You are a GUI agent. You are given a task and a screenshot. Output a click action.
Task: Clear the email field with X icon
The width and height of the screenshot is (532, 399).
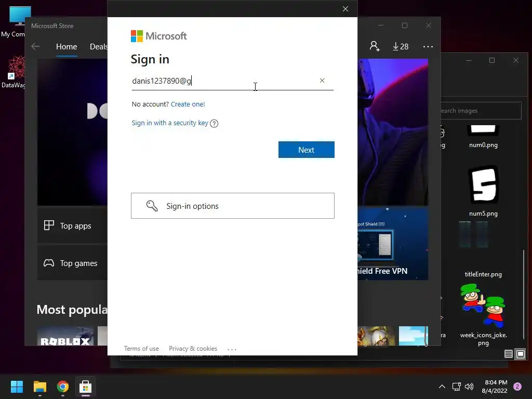(x=322, y=81)
